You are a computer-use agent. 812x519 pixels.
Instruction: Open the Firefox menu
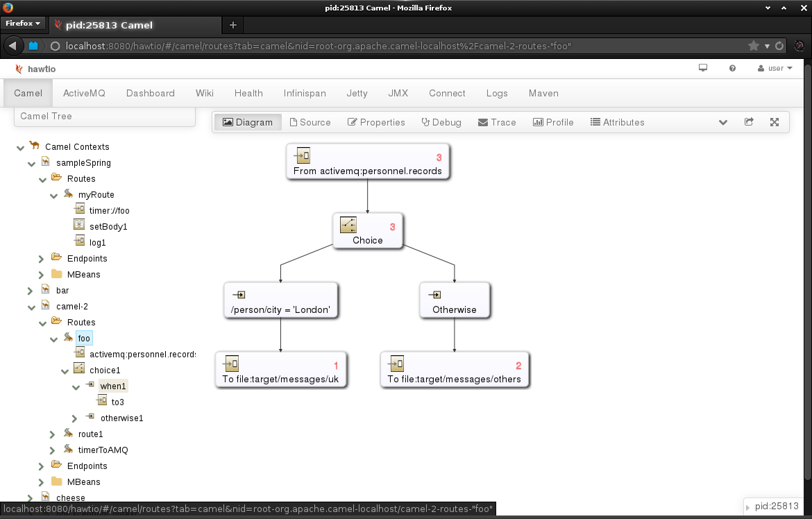click(x=23, y=23)
